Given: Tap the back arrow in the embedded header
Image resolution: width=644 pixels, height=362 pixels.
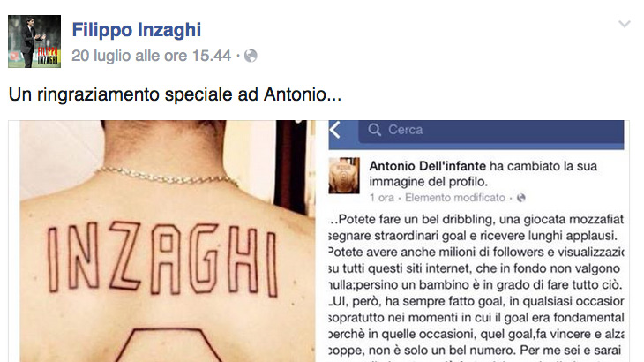Looking at the screenshot, I should tap(335, 130).
